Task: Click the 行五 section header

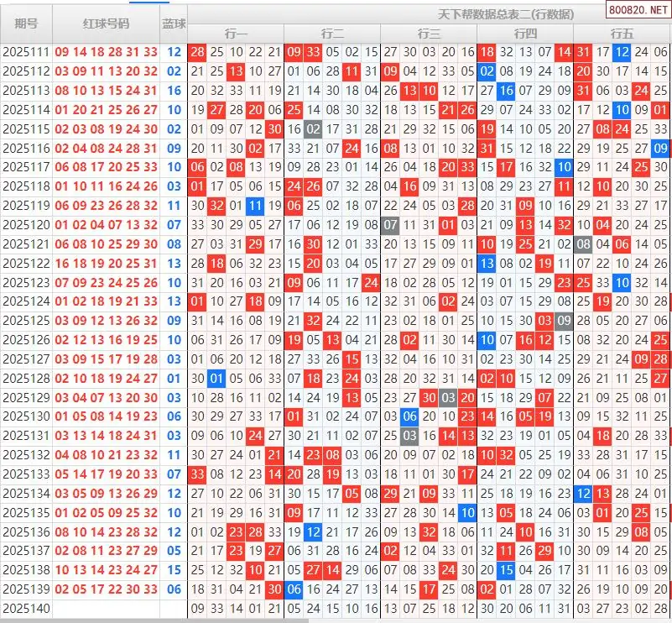Action: click(x=622, y=34)
